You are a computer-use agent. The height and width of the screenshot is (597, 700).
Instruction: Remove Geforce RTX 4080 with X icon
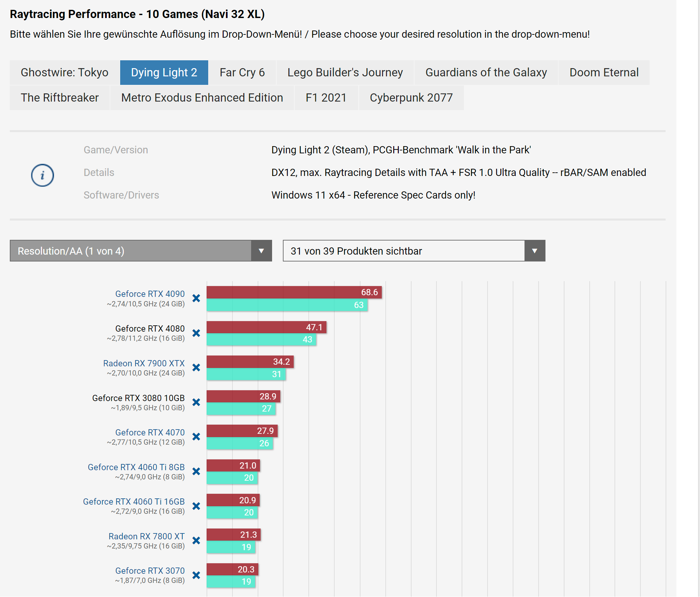coord(196,333)
